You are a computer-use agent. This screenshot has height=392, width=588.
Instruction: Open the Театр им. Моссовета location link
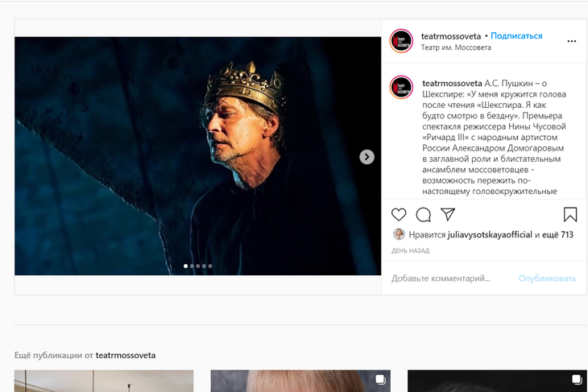454,47
